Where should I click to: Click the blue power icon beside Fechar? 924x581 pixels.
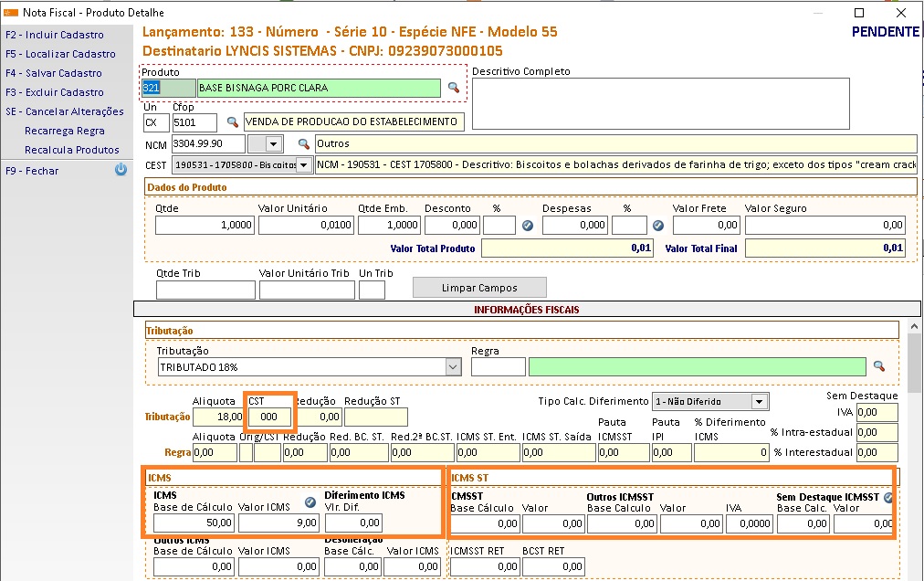(121, 170)
